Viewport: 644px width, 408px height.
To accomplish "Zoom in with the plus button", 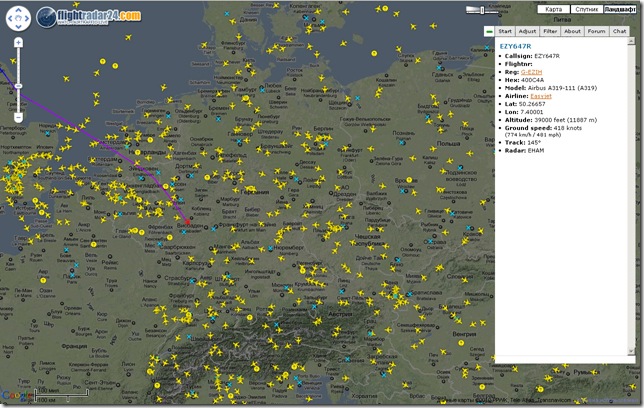I will pyautogui.click(x=18, y=42).
